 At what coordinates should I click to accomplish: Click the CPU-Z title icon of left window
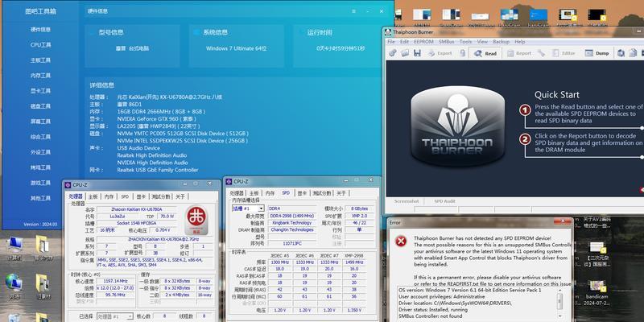[68, 185]
